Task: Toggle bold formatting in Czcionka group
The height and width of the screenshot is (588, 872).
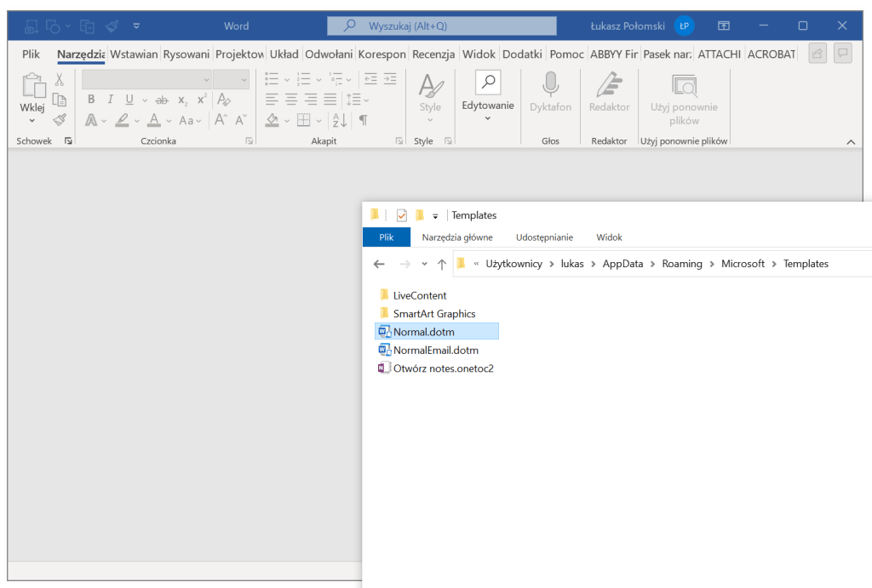Action: (91, 100)
